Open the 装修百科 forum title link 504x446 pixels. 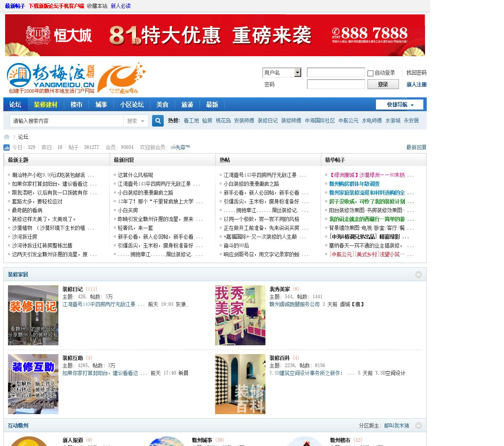point(280,358)
